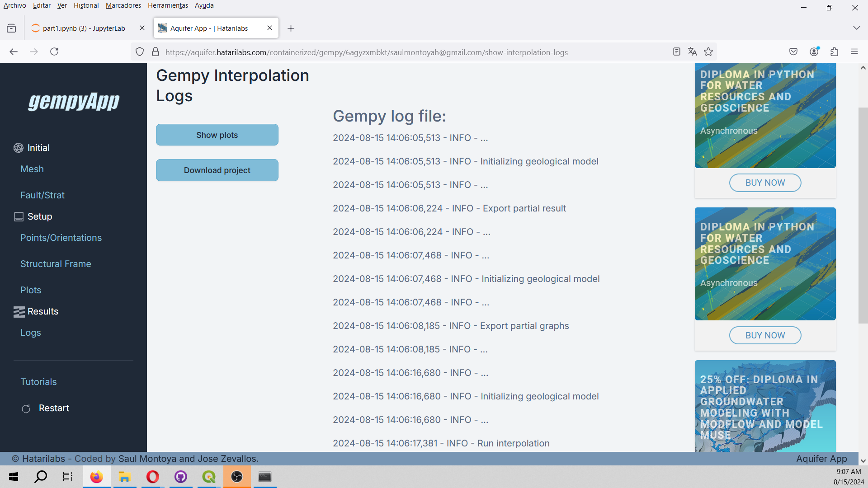Toggle reader view icon in address bar
This screenshot has height=488, width=868.
point(676,52)
